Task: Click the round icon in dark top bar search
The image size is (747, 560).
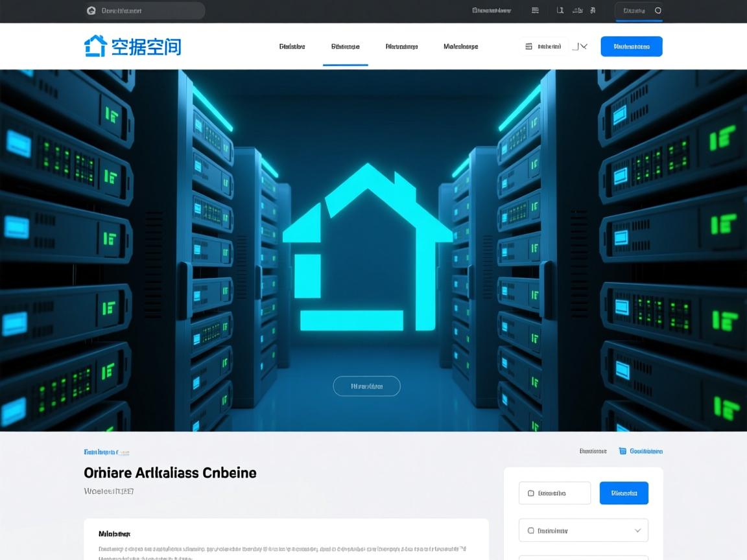Action: coord(91,10)
